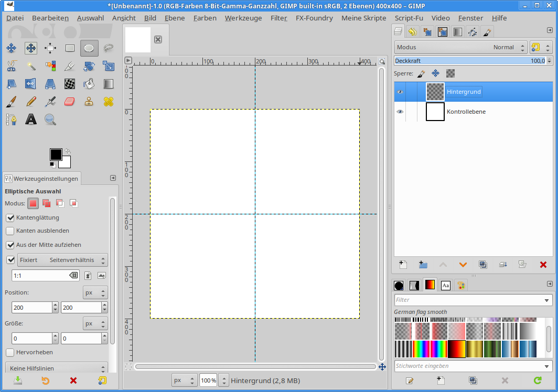
Task: Select the Bucket Fill tool
Action: tap(89, 83)
